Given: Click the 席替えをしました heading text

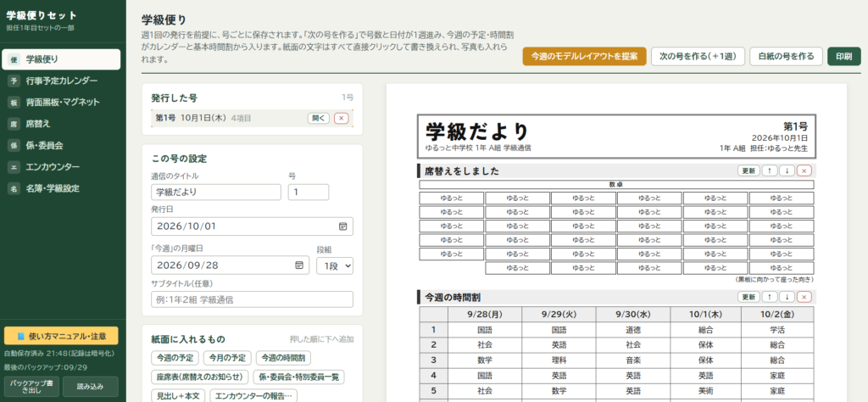Looking at the screenshot, I should (462, 171).
